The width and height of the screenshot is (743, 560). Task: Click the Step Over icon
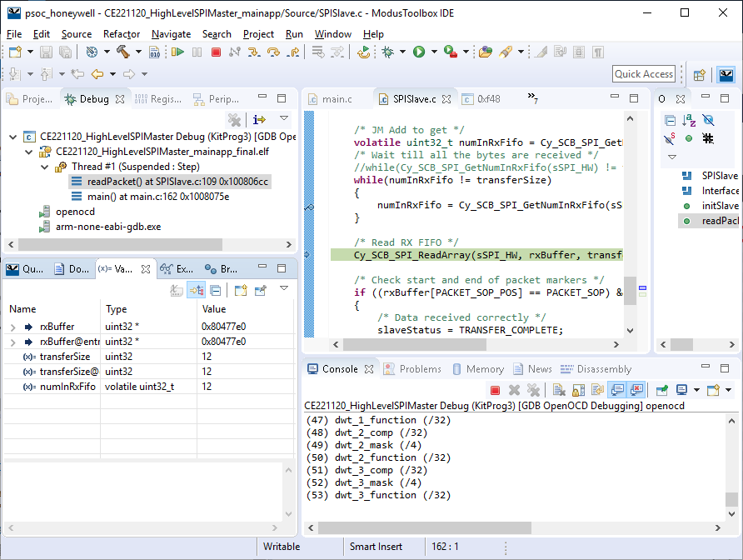pos(274,52)
